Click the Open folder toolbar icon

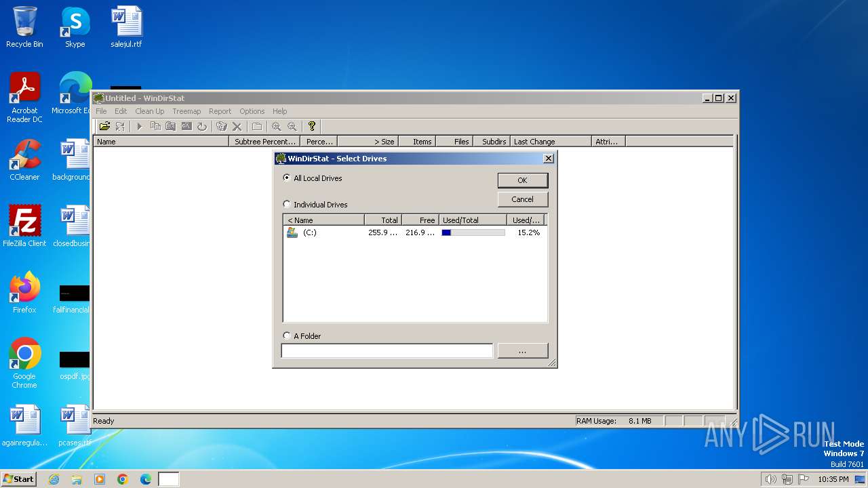pyautogui.click(x=104, y=126)
